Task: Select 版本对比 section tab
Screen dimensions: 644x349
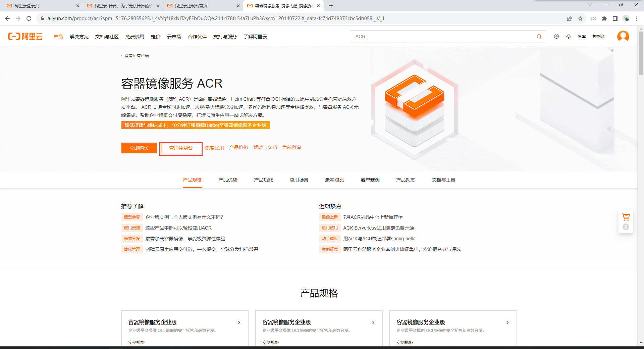Action: click(x=334, y=180)
